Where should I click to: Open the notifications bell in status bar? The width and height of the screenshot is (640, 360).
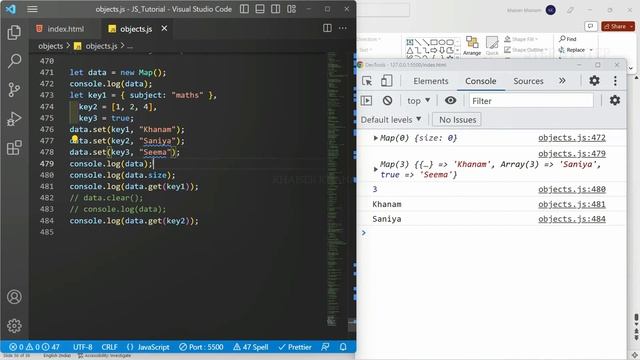[x=343, y=347]
